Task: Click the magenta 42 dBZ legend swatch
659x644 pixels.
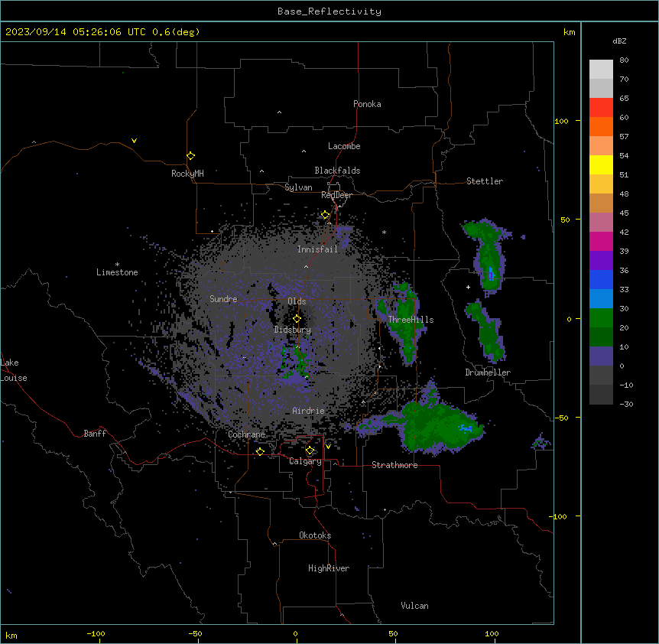Action: (601, 241)
